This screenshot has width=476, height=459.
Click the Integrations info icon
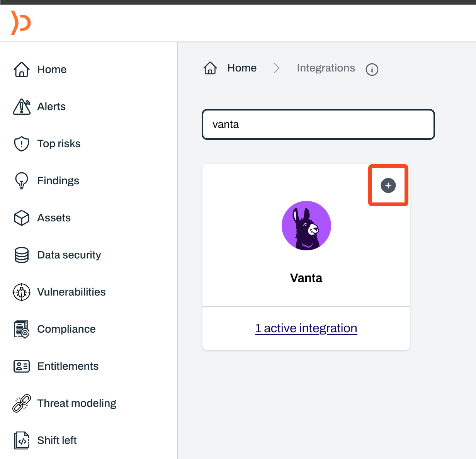pos(372,70)
